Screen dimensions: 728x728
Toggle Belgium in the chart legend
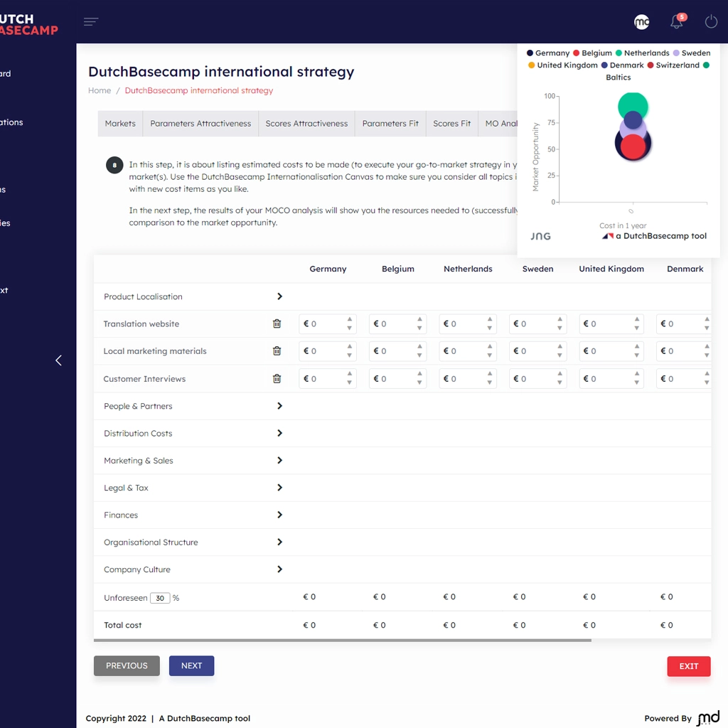pos(592,53)
